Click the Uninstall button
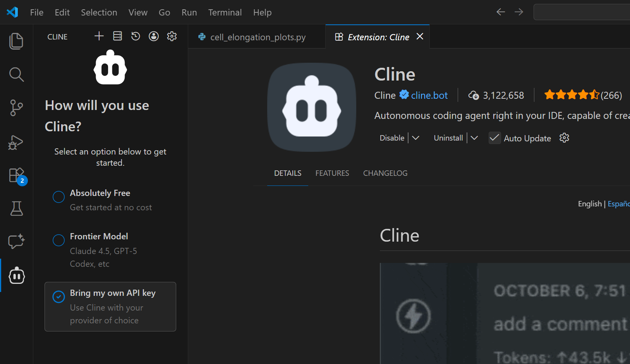Image resolution: width=630 pixels, height=364 pixels. coord(448,138)
